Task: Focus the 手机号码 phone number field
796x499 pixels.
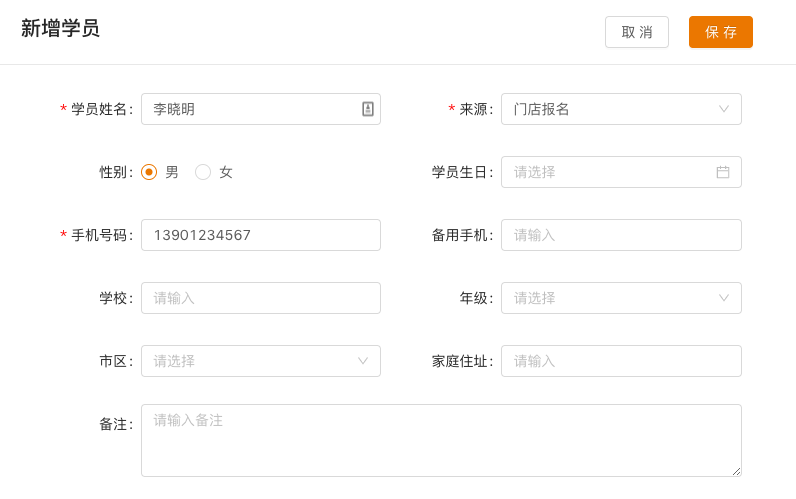Action: 260,235
